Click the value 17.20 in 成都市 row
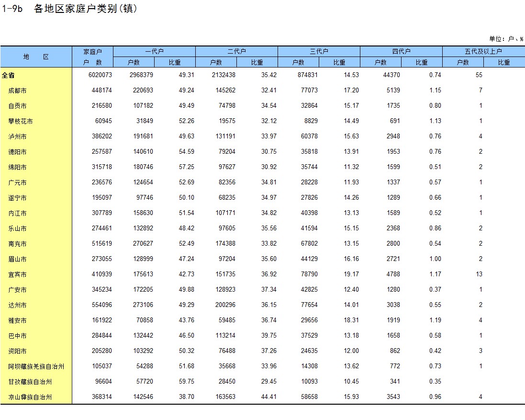 point(351,91)
